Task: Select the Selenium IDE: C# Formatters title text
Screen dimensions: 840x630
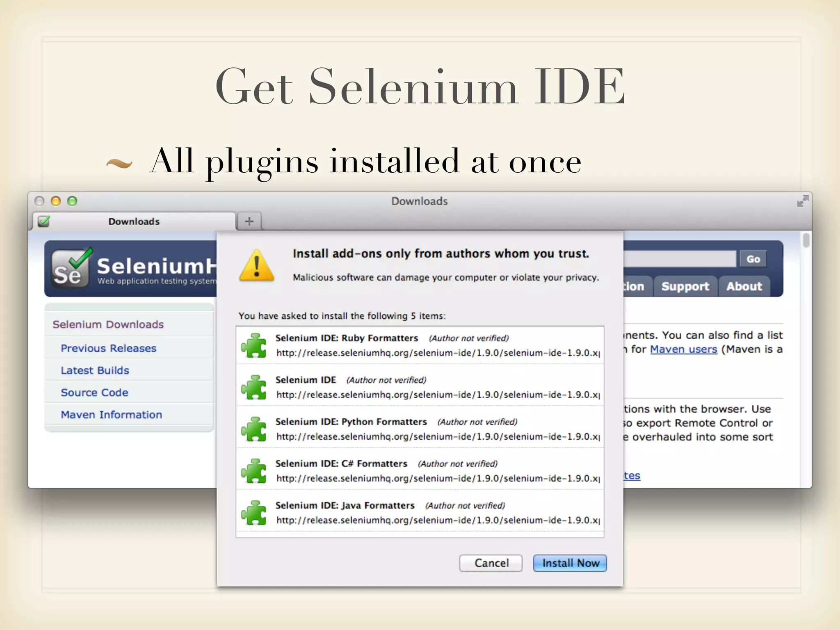Action: coord(341,463)
